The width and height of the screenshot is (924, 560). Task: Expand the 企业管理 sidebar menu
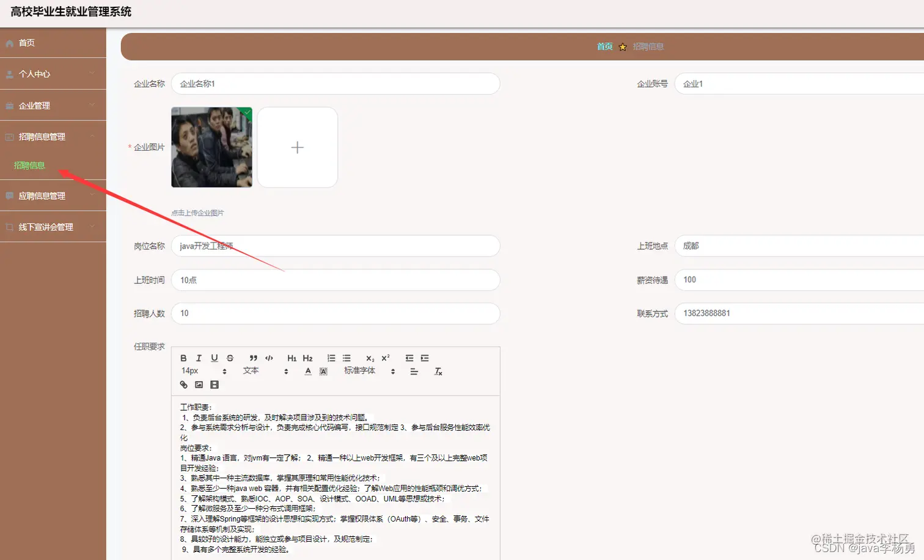point(53,106)
